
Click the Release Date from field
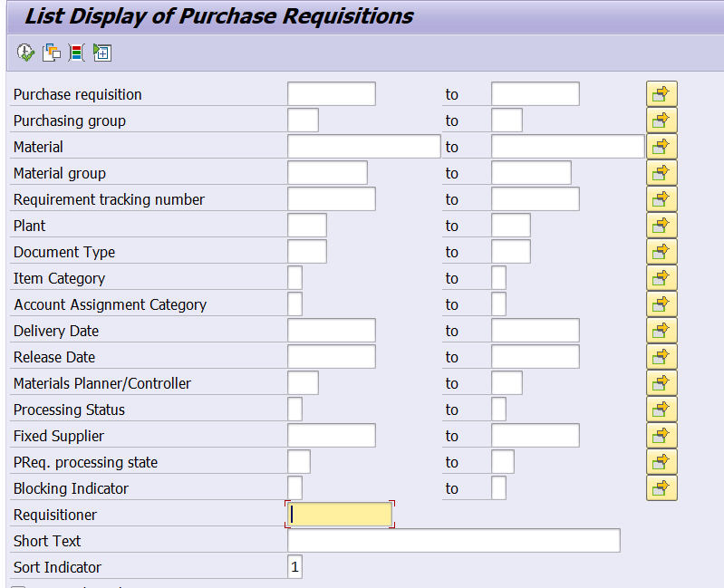click(x=331, y=357)
